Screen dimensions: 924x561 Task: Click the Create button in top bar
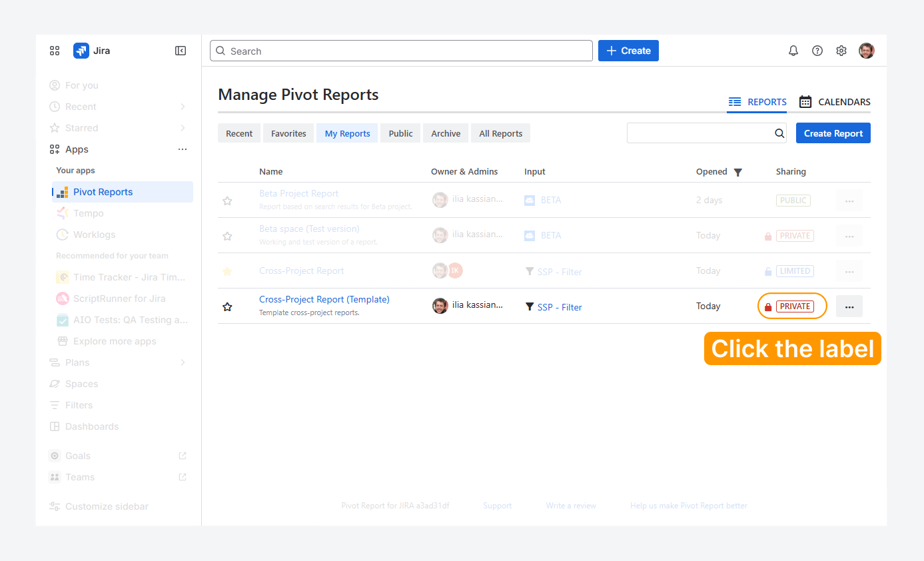tap(628, 51)
